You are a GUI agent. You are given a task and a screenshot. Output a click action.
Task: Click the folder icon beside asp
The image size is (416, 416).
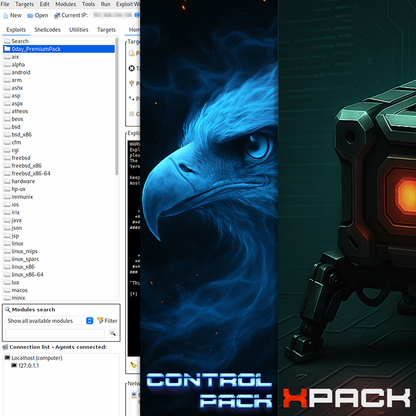(7, 96)
